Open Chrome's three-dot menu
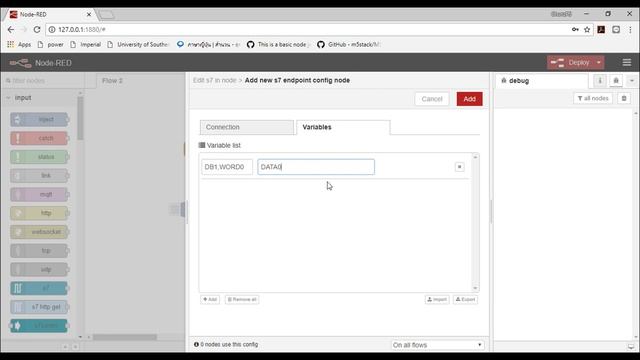Viewport: 640px width, 360px height. point(630,29)
